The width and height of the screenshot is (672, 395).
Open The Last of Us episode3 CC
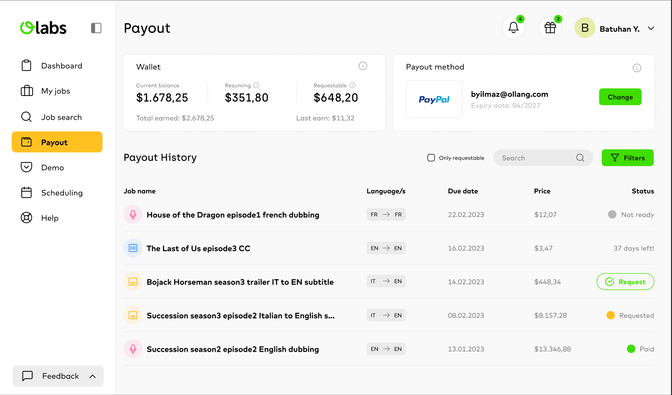point(198,248)
